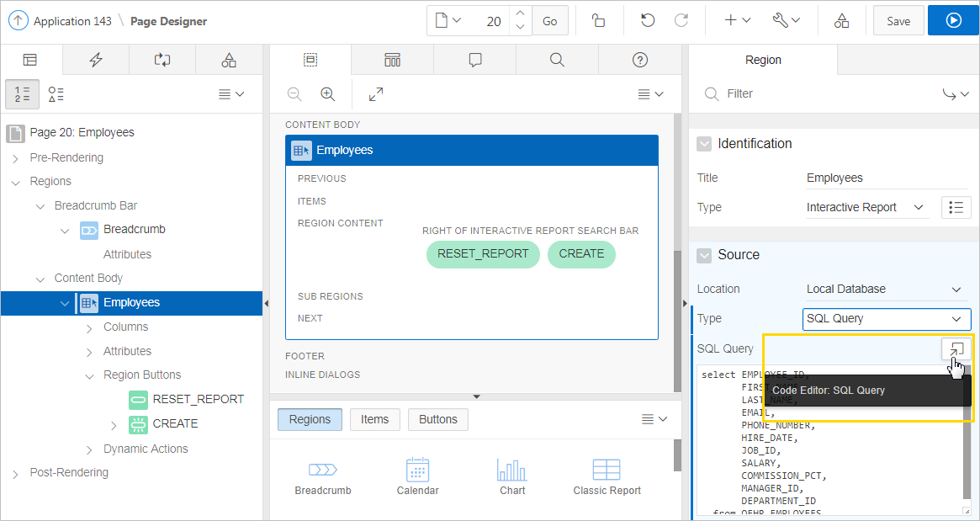Open the region Type dropdown Interactive Report
The height and width of the screenshot is (521, 980).
point(866,207)
